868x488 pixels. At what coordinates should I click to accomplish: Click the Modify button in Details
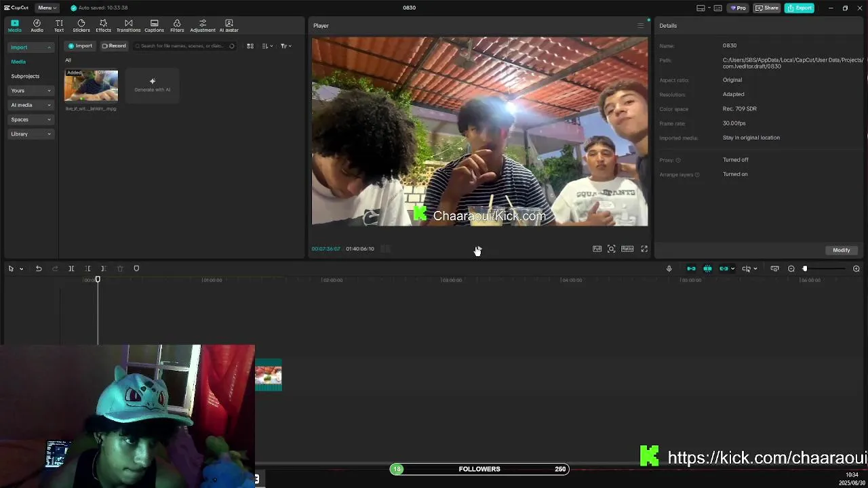click(841, 250)
